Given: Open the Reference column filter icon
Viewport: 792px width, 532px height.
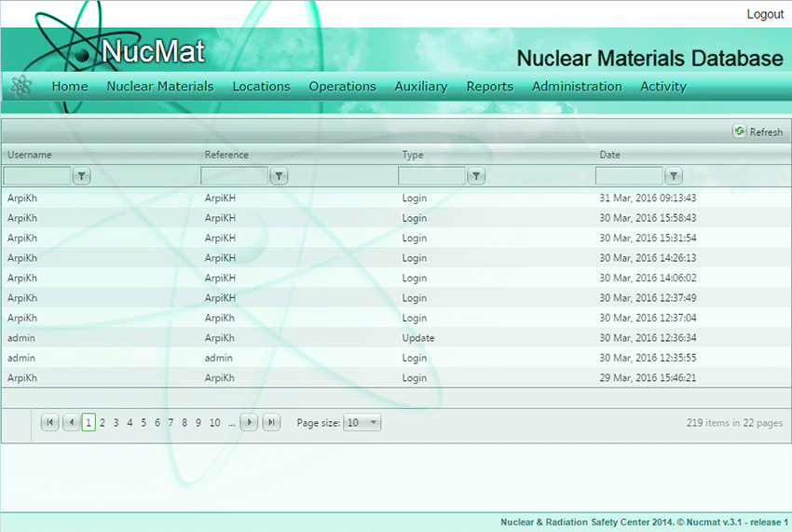Looking at the screenshot, I should (279, 176).
